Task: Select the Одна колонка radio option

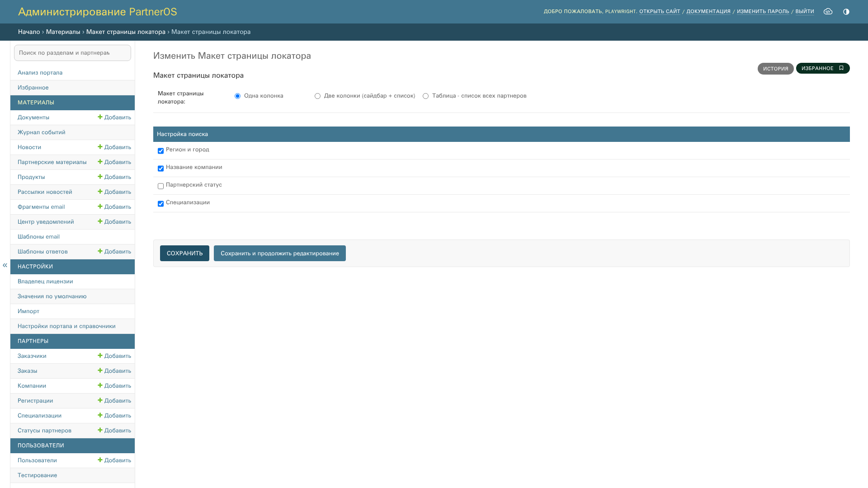Action: [237, 96]
